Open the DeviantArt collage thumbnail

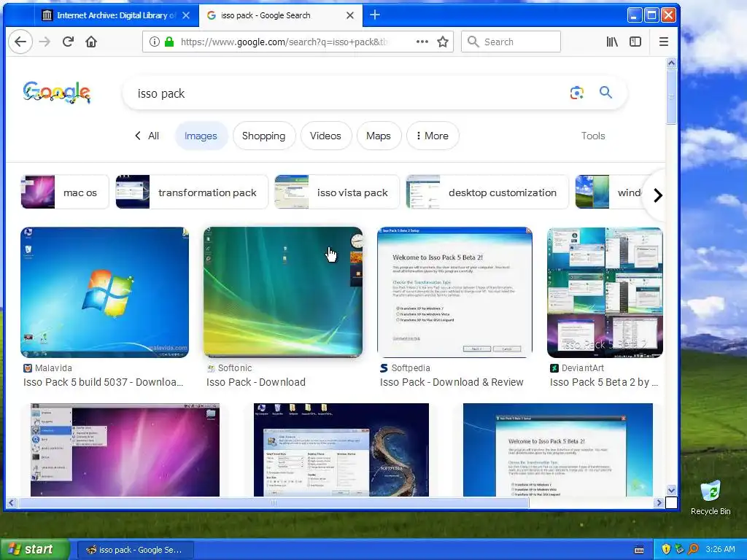pos(605,292)
